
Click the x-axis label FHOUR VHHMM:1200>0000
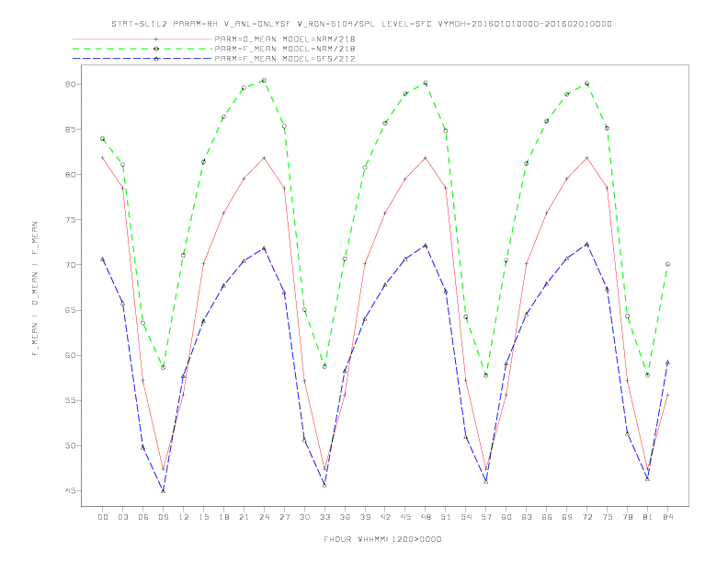[382, 539]
